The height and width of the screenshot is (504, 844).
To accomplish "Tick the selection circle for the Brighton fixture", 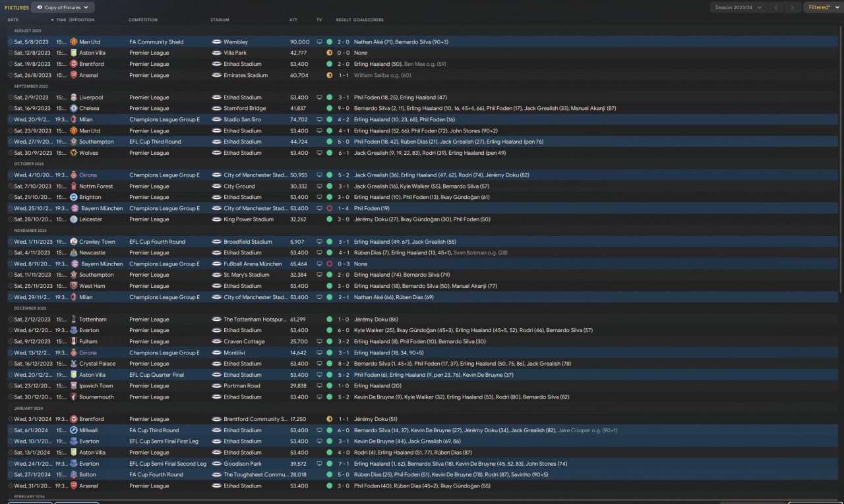I will point(11,197).
